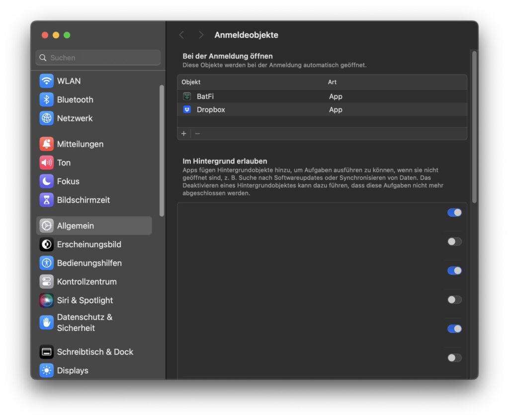509x420 pixels.
Task: Select the Dropbox app icon in the list
Action: (x=186, y=109)
